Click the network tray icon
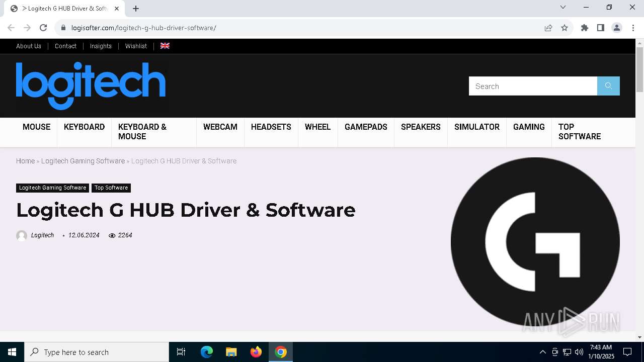This screenshot has height=362, width=644. pos(567,352)
